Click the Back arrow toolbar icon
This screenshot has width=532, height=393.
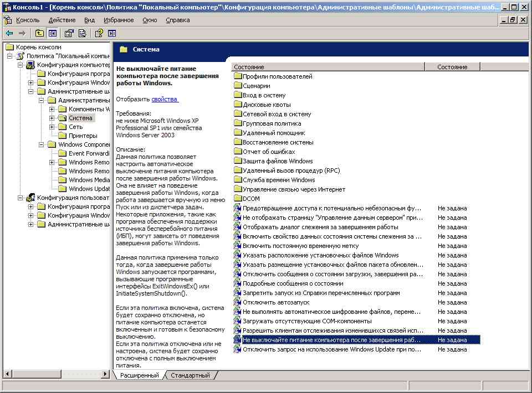(9, 33)
